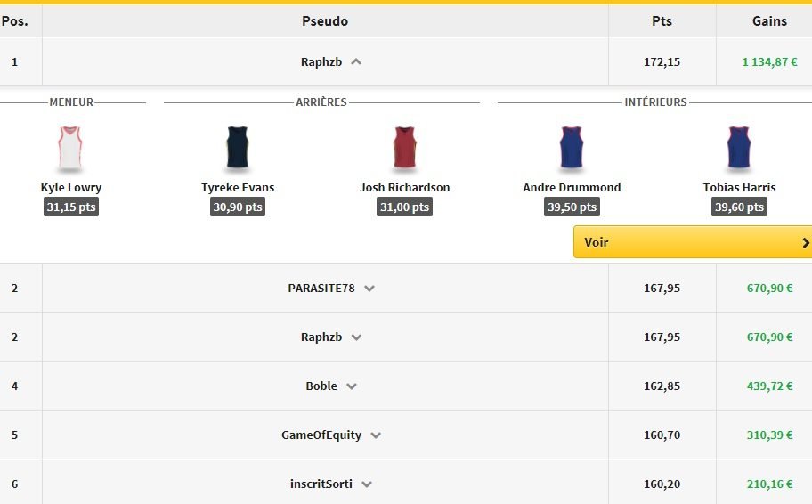Click Kyle Lowry's 31,15 pts badge
This screenshot has width=812, height=504.
[71, 207]
